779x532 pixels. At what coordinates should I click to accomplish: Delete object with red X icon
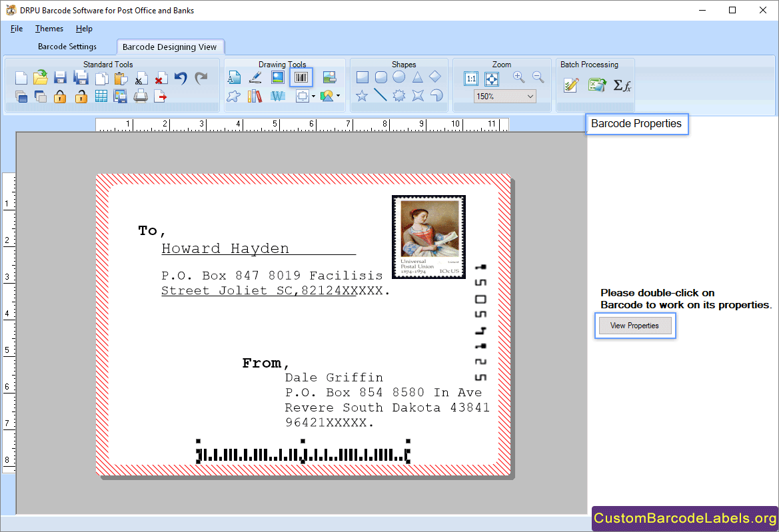(x=161, y=79)
